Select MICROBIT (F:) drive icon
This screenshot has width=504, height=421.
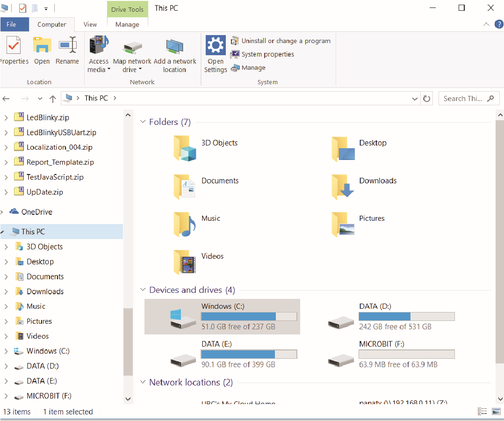(341, 360)
